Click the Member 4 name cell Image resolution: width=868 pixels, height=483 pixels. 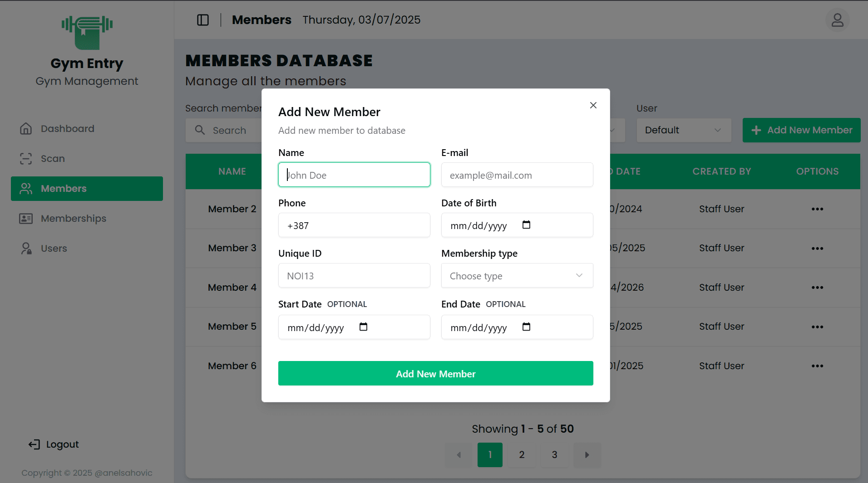[232, 288]
